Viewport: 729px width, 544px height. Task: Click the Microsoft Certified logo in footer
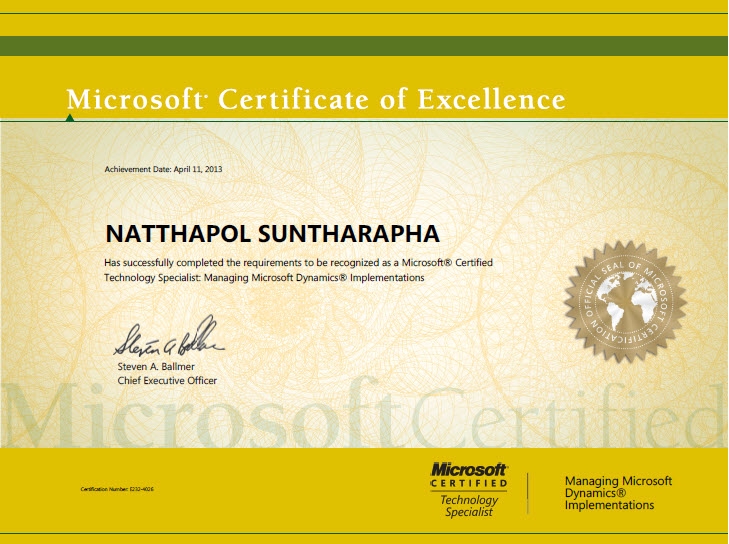click(469, 475)
